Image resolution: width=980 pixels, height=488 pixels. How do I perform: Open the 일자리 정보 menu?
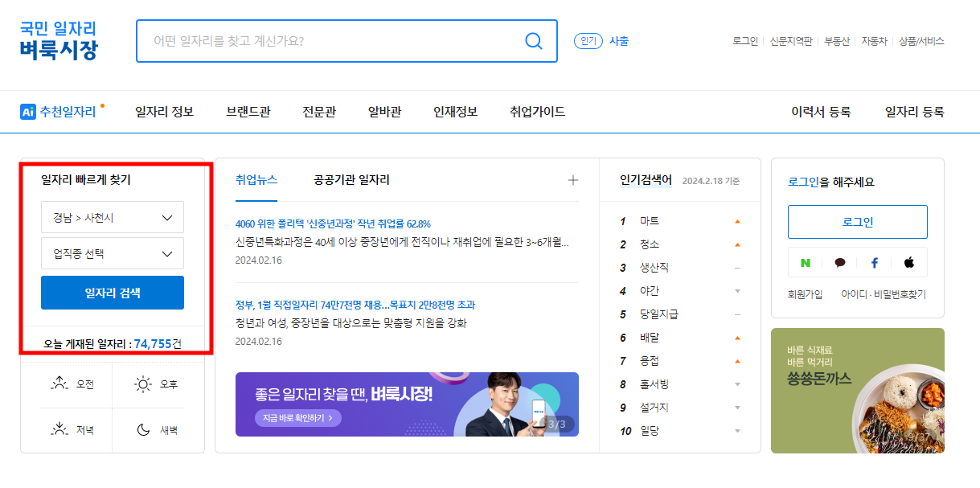(165, 112)
